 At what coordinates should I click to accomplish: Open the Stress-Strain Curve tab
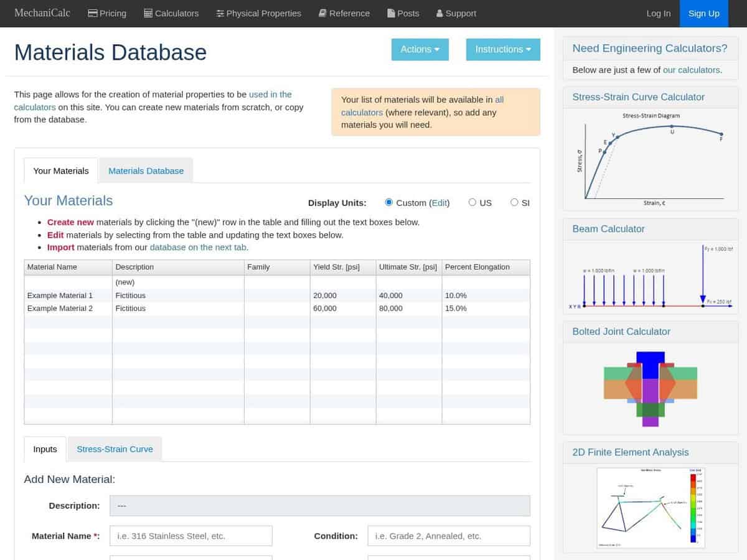(x=115, y=449)
